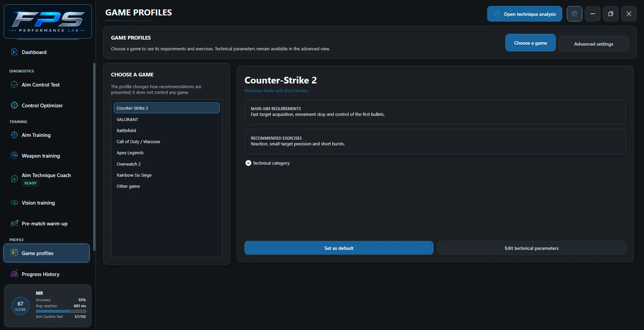The image size is (644, 330).
Task: Switch to Choose a game view
Action: click(x=530, y=43)
